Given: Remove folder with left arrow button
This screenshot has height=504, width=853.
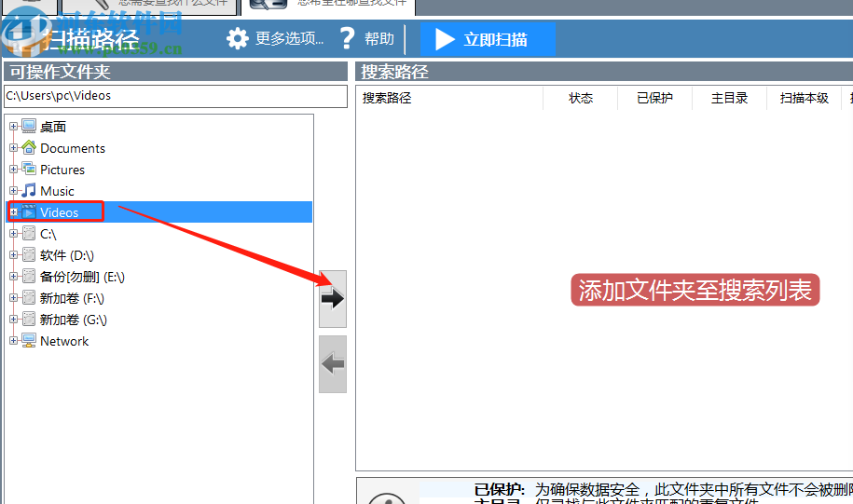Looking at the screenshot, I should click(333, 363).
